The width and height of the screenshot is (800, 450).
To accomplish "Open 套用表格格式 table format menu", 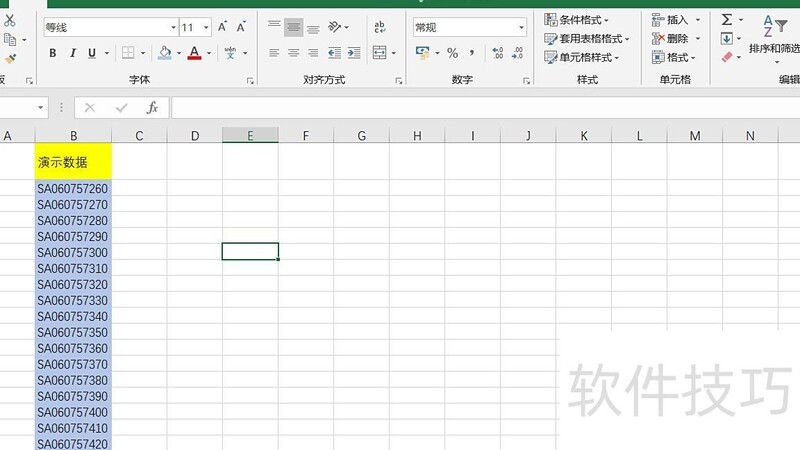I will [587, 39].
